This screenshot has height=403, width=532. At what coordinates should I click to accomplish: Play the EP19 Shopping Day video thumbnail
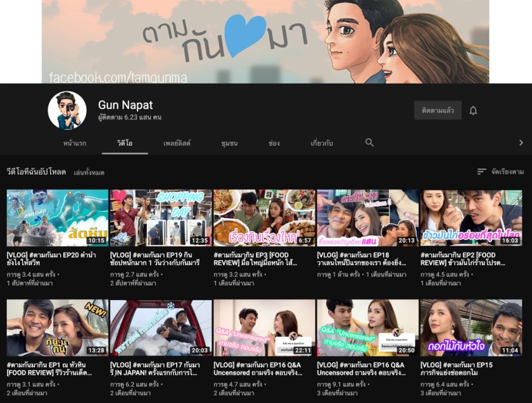point(160,218)
